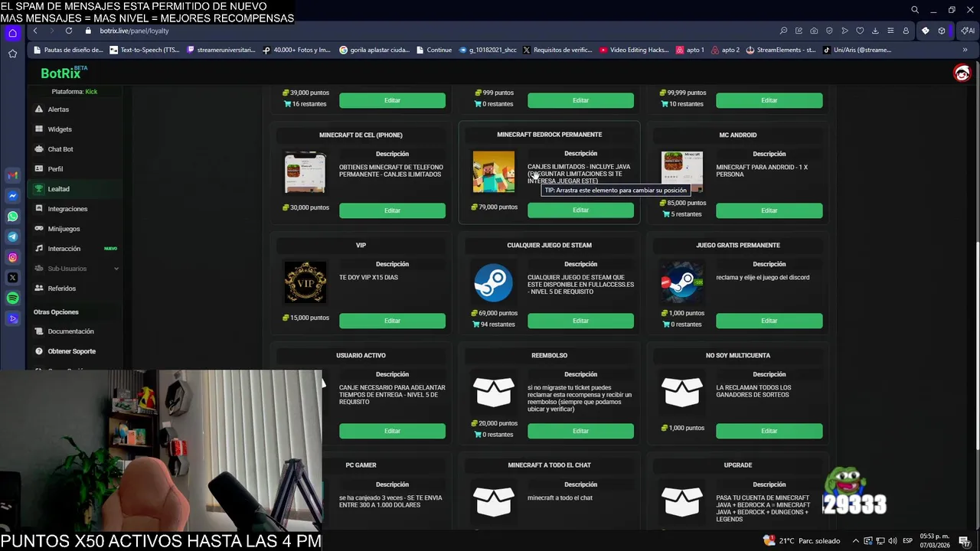Open the Text-to-Speech bookmark
This screenshot has height=551, width=980.
(145, 50)
